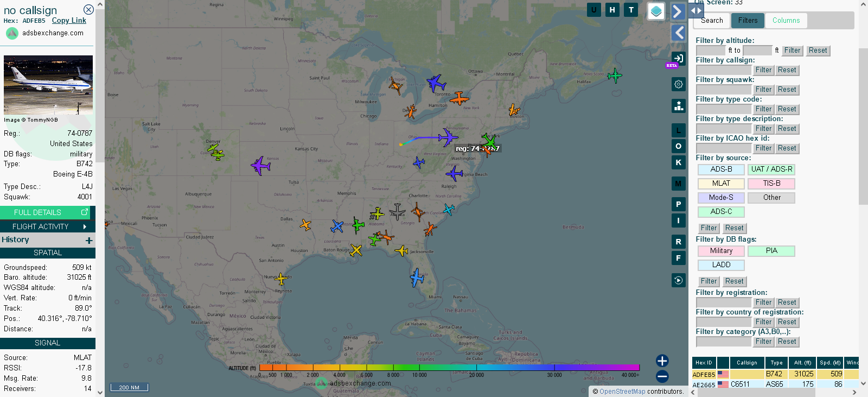Select the yellow aircraft near Nuevo Laredo
The width and height of the screenshot is (868, 397).
point(281,279)
